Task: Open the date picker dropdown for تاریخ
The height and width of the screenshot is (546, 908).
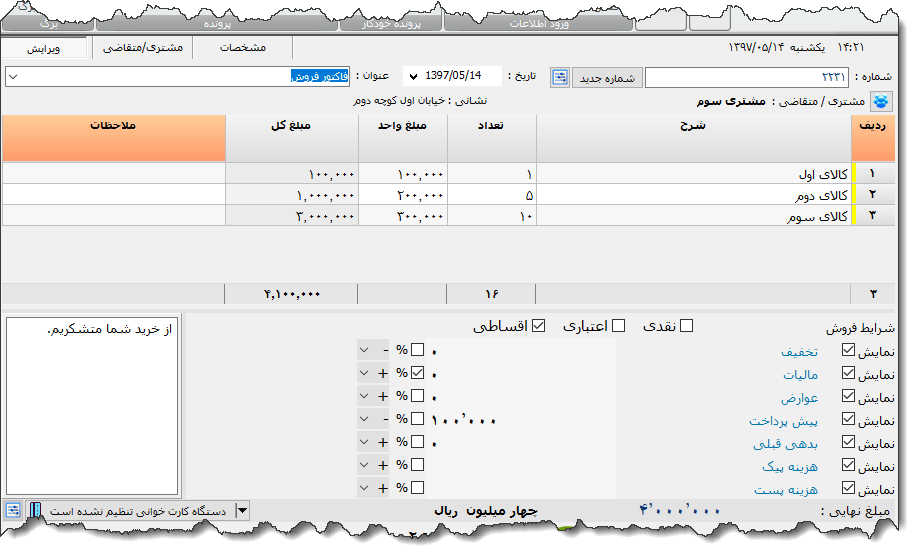Action: point(414,77)
